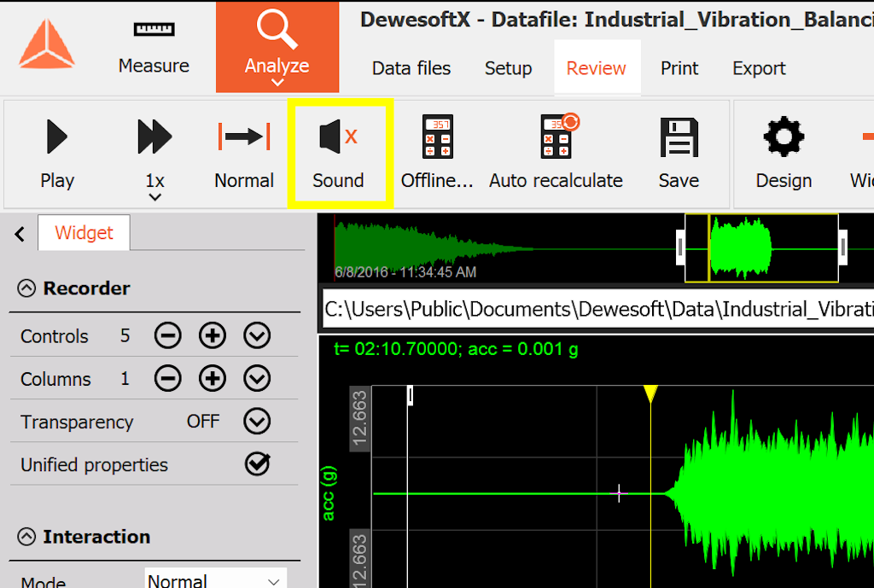Decrease Columns count with minus

tap(168, 379)
